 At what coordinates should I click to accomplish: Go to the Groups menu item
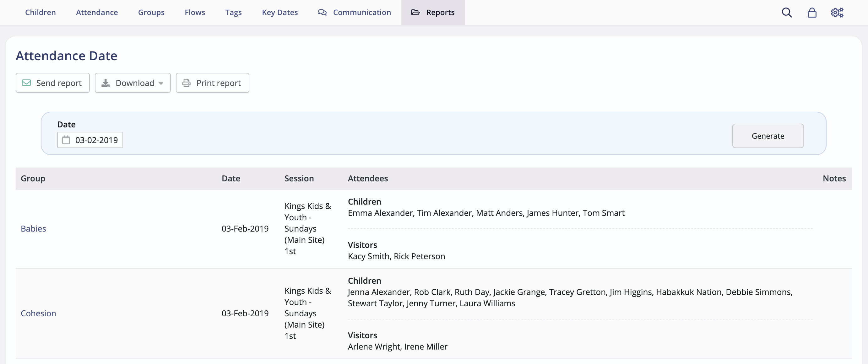tap(151, 13)
